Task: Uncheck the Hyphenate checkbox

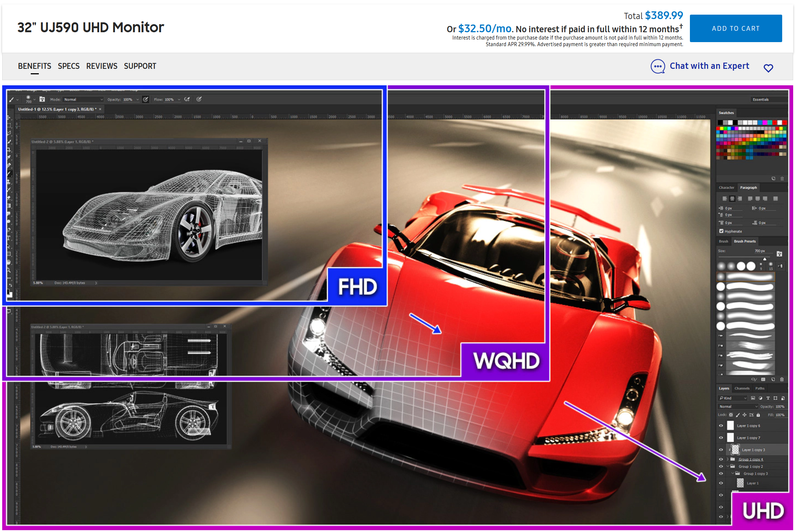Action: (x=721, y=231)
